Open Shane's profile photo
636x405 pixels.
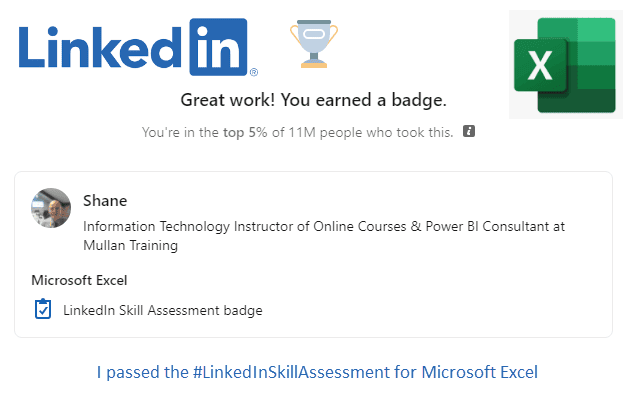point(51,208)
